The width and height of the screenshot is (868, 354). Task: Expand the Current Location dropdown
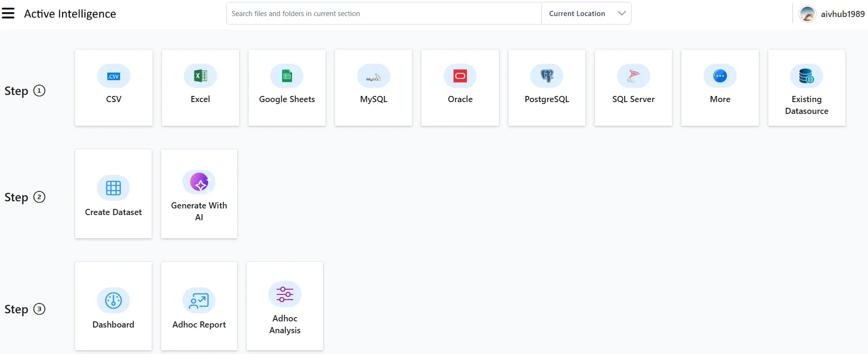tap(586, 14)
